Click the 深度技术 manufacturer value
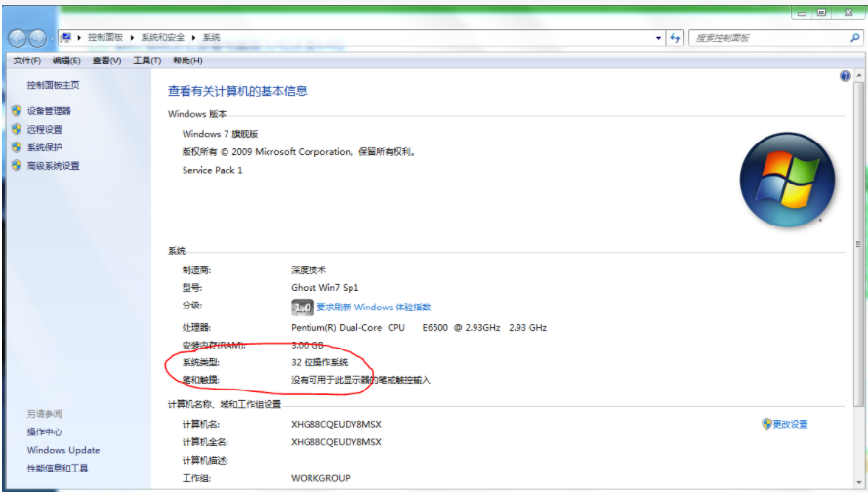 coord(309,270)
